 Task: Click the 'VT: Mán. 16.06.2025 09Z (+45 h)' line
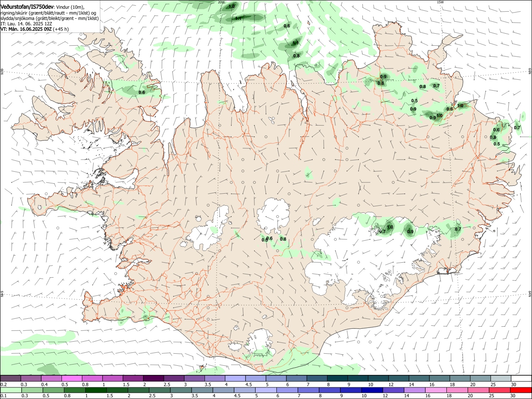coord(34,29)
